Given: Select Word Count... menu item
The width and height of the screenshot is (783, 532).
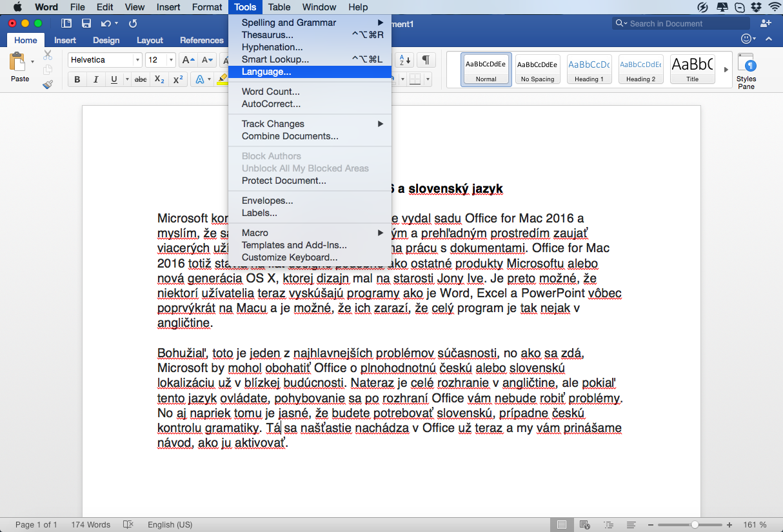Looking at the screenshot, I should [310, 92].
